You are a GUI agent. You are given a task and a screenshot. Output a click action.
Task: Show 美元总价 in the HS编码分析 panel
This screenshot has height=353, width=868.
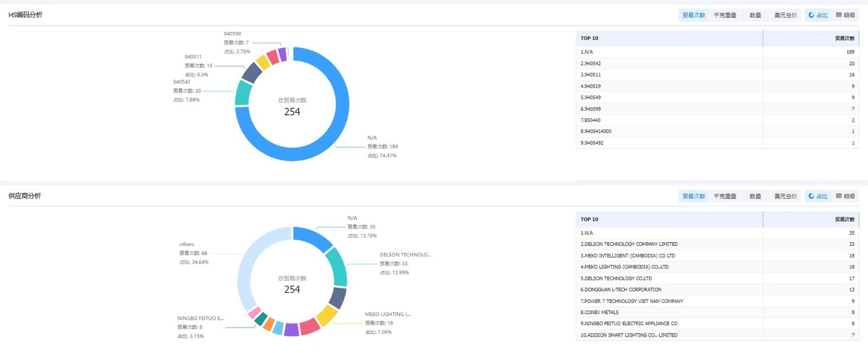coord(785,15)
